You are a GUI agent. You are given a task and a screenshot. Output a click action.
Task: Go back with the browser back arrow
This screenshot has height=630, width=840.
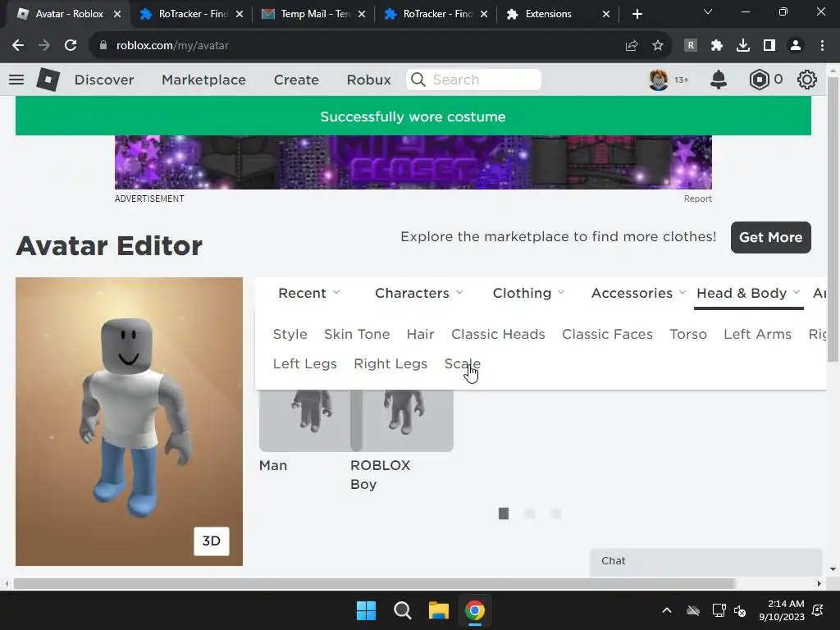[x=18, y=46]
